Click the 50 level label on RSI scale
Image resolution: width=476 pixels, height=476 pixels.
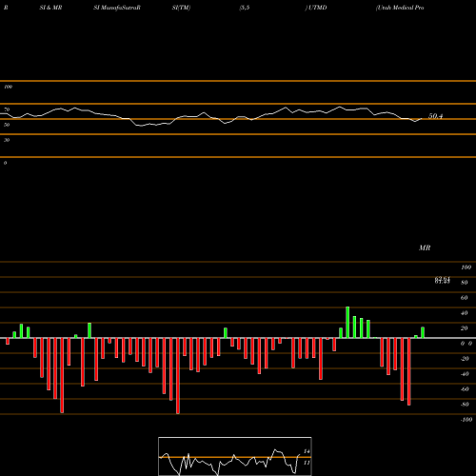point(7,125)
